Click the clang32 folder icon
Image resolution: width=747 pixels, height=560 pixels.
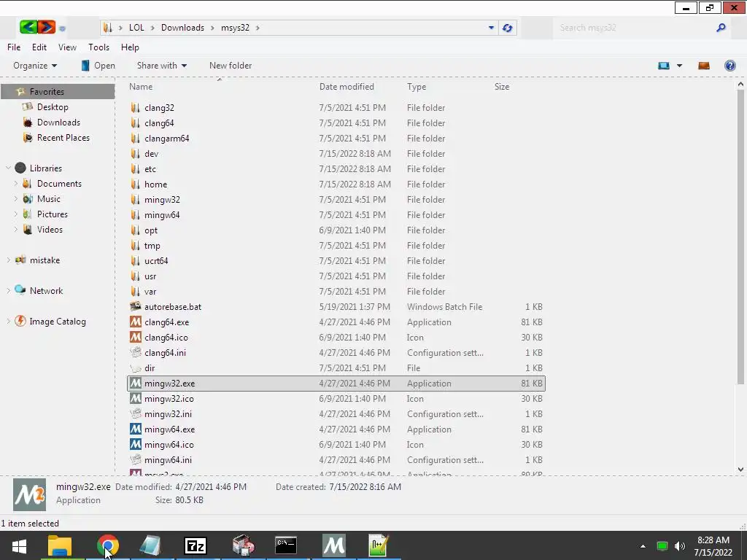tap(136, 108)
